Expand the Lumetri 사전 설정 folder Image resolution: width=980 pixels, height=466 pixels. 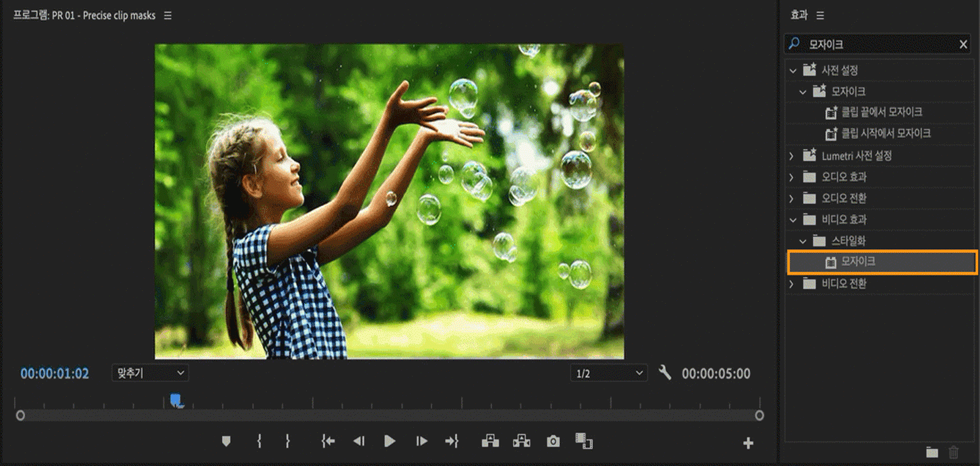[x=793, y=156]
